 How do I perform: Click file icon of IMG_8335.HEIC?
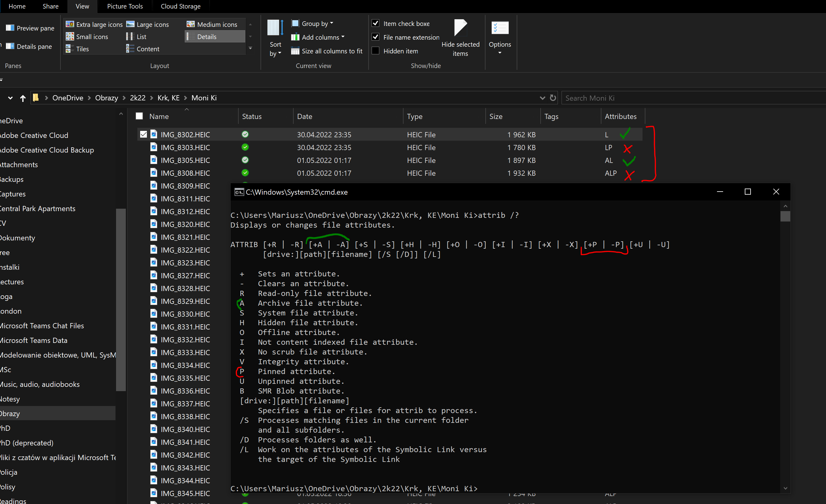[154, 378]
